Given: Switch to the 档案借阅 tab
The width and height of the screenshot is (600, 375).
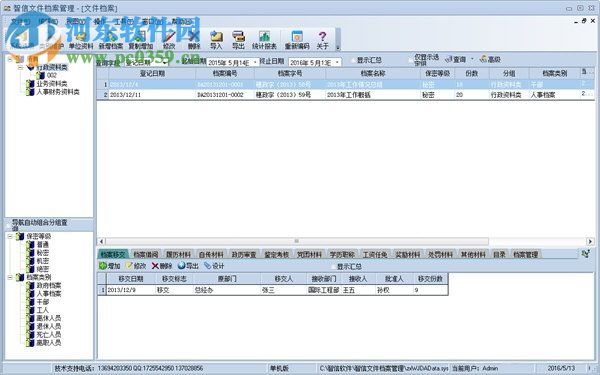Looking at the screenshot, I should pyautogui.click(x=146, y=254).
